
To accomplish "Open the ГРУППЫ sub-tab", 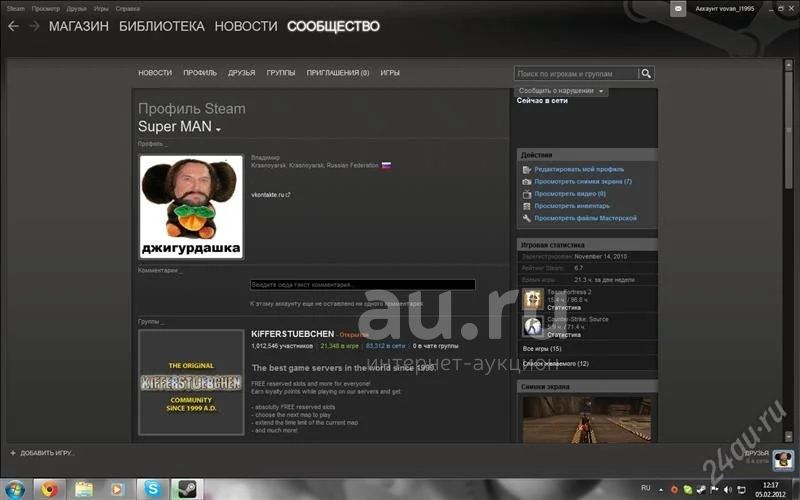I will point(281,73).
